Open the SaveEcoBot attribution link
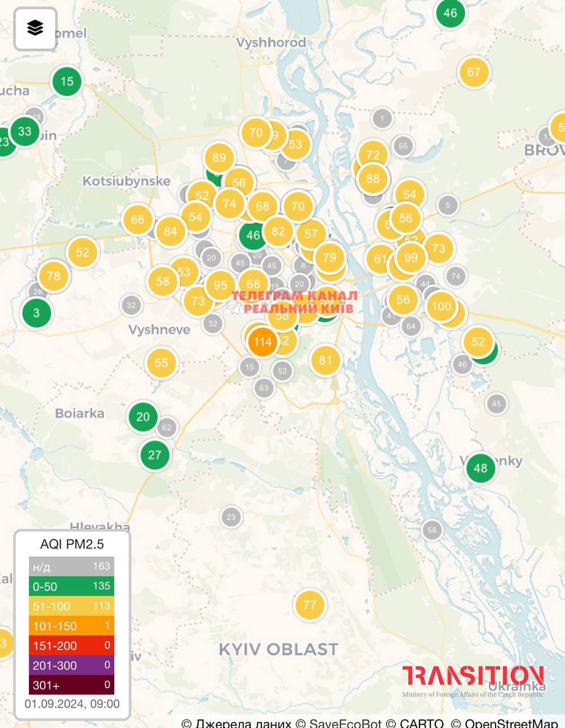Viewport: 565px width, 728px height. click(345, 723)
